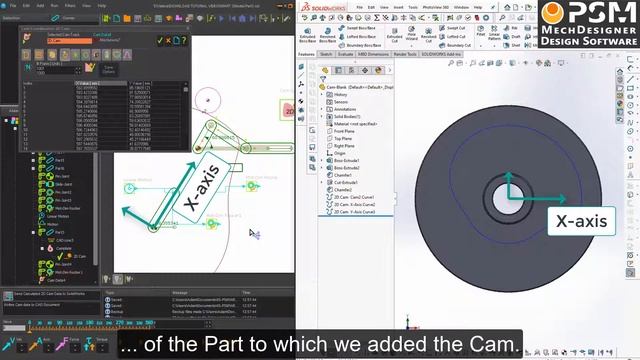
Task: Open SolidWorks Insert menu
Action: 398,7
